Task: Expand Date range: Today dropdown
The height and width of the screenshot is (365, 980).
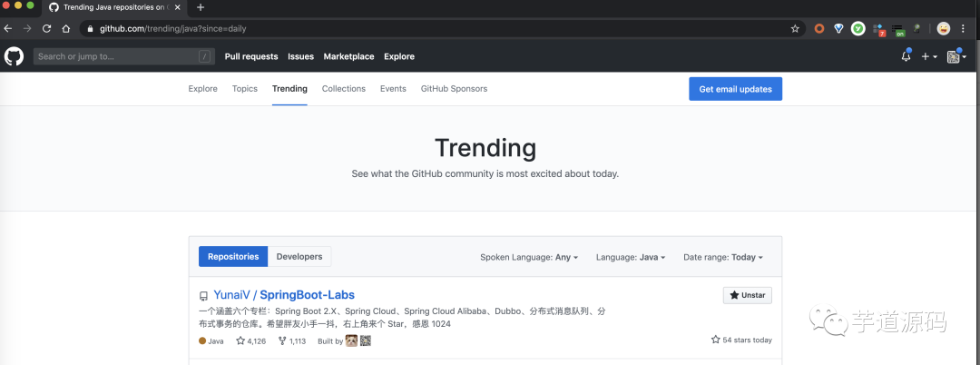Action: 723,257
